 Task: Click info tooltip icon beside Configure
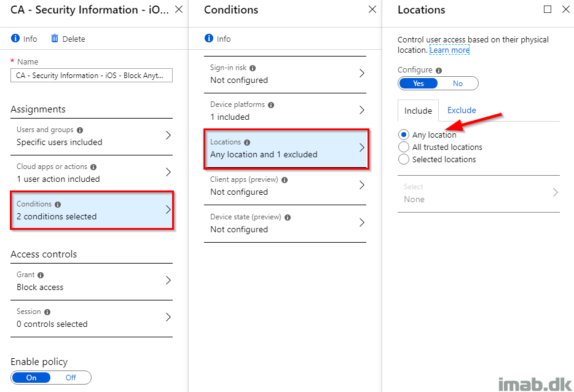point(439,70)
